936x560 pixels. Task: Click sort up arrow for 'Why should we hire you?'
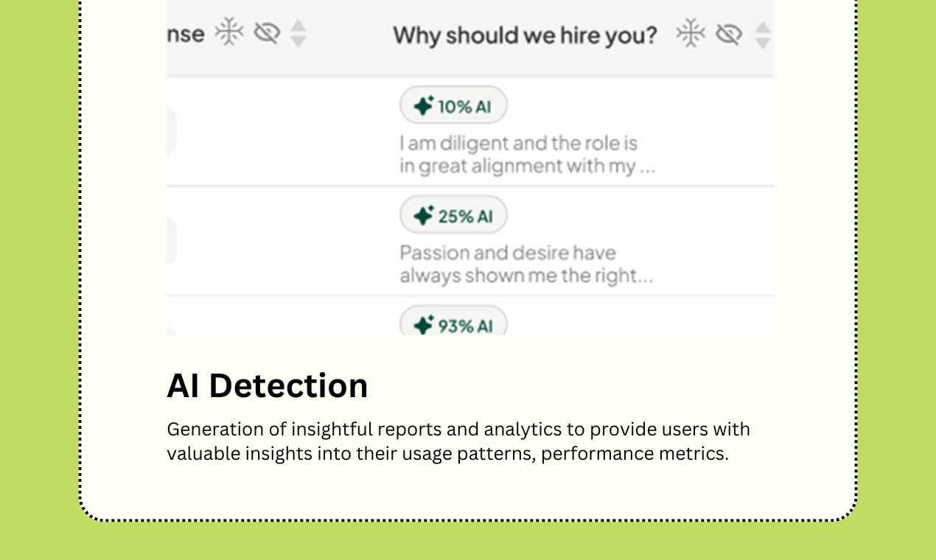pos(763,27)
